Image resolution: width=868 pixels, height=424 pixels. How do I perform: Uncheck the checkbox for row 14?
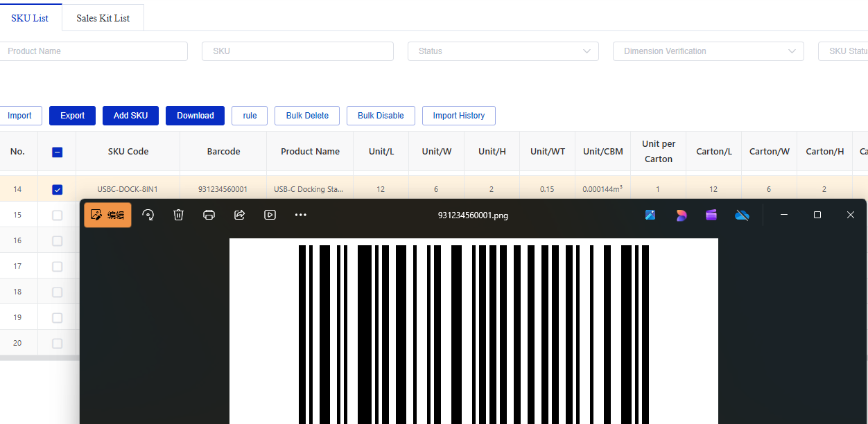coord(58,189)
